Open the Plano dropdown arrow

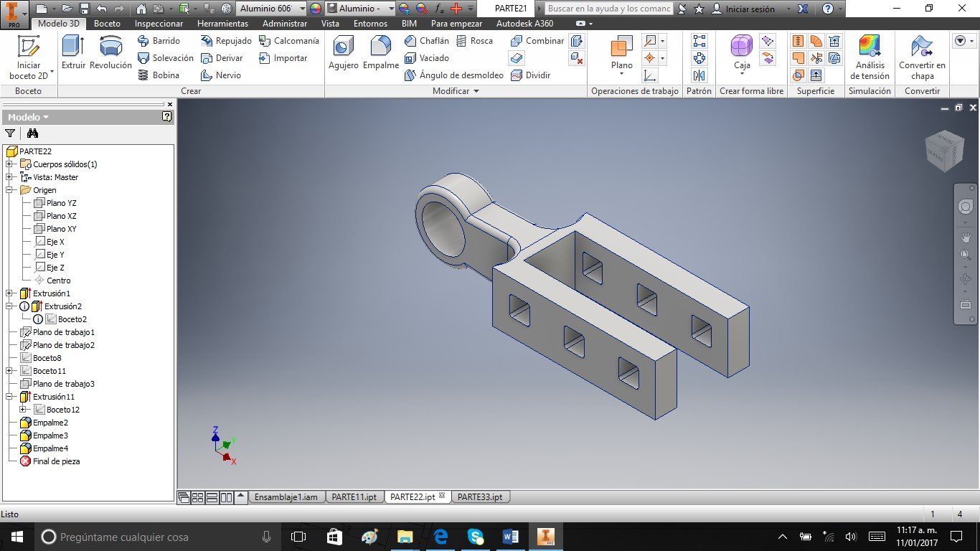[x=622, y=75]
